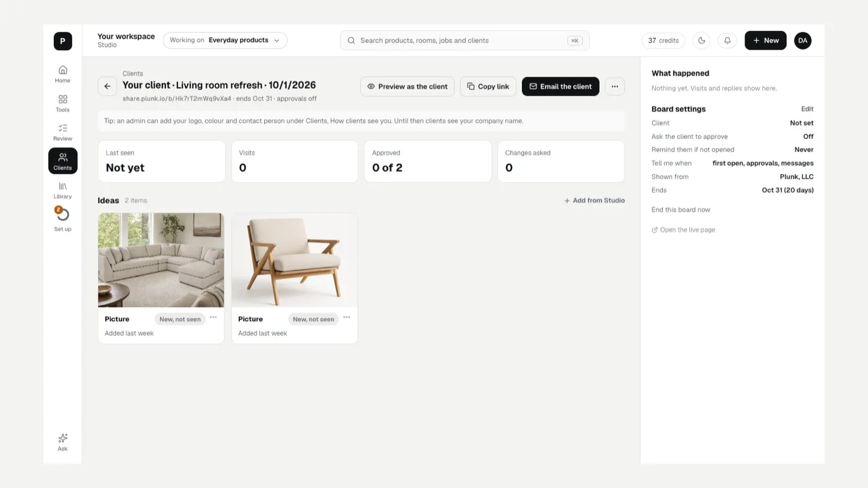Go back with the arrow button

[107, 86]
